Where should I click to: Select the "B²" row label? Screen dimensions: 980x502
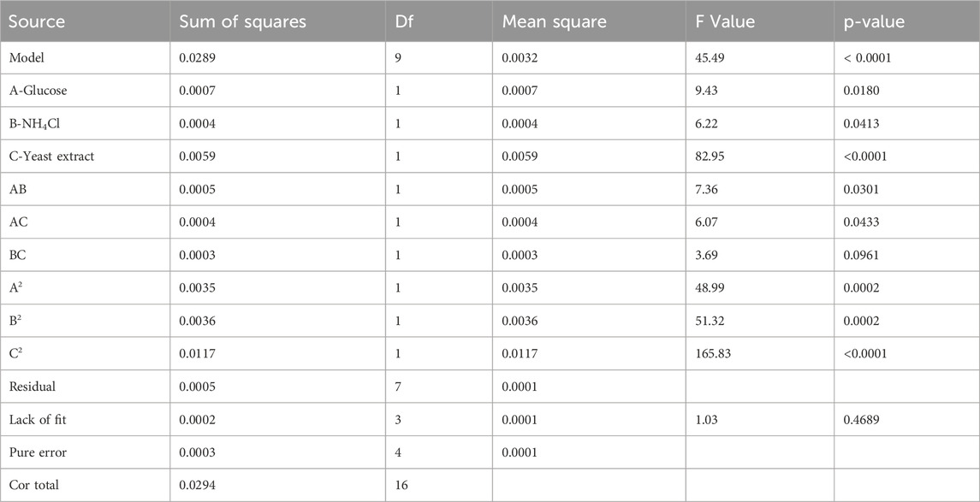pos(15,321)
